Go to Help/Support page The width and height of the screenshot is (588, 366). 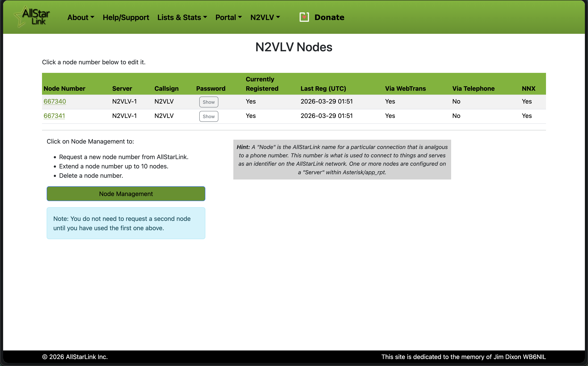[126, 17]
